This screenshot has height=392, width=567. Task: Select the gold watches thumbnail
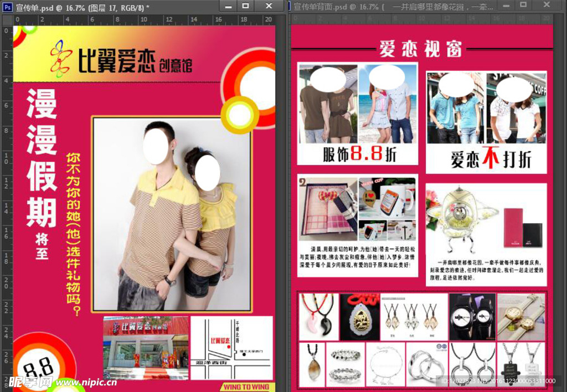(x=521, y=316)
